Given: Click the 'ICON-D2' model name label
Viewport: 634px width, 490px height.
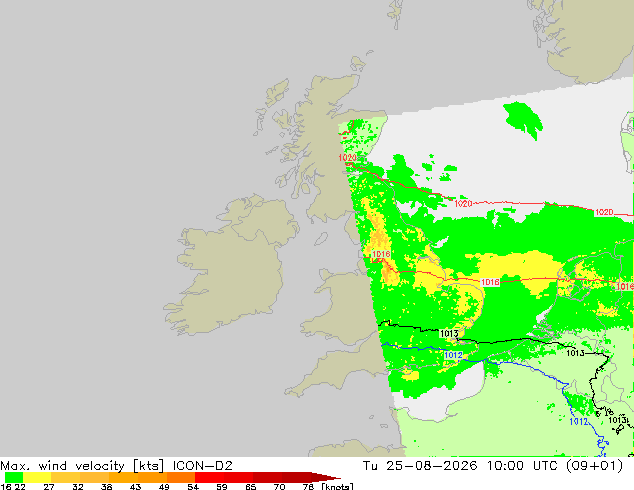Looking at the screenshot, I should coord(203,466).
